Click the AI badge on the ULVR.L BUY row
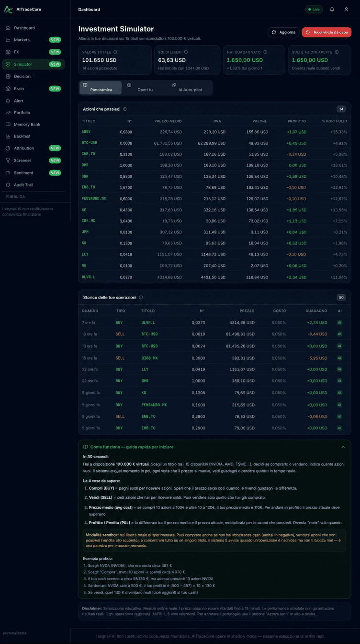The width and height of the screenshot is (360, 644). tap(339, 322)
